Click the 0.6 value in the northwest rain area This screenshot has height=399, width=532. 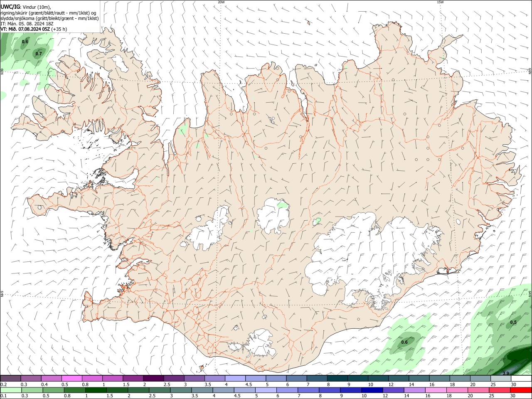click(25, 42)
